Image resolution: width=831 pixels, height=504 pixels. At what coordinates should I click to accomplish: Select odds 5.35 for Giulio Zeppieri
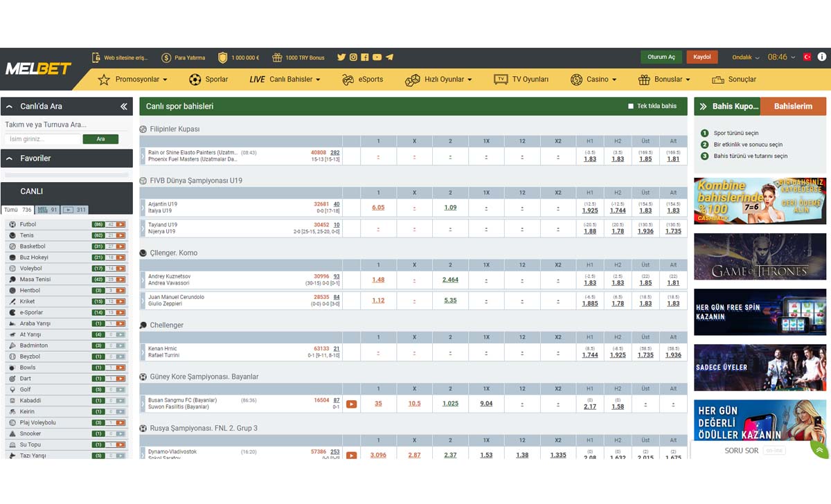(450, 300)
